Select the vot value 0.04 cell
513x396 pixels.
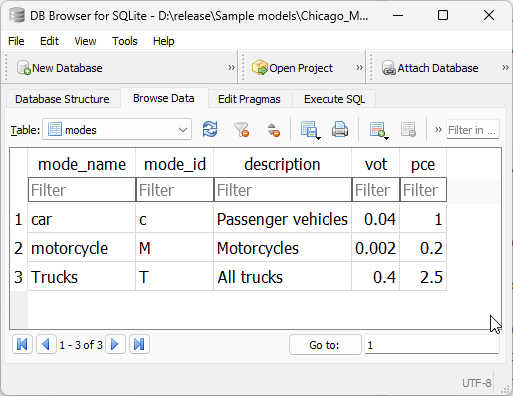coord(376,219)
